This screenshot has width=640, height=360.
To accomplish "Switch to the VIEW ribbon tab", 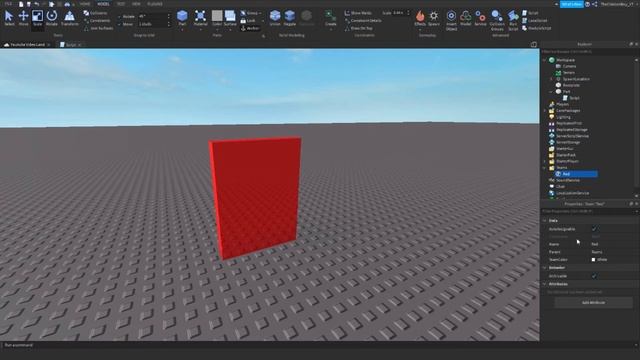I will tap(136, 4).
